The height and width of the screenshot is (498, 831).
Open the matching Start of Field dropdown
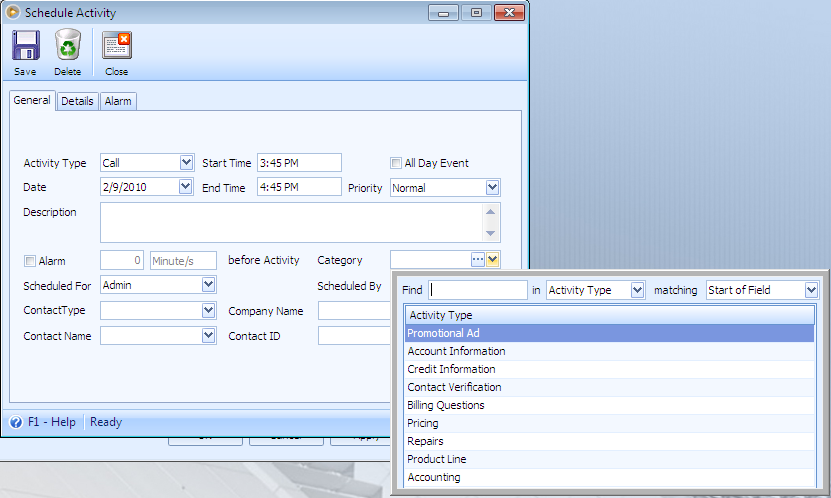pyautogui.click(x=810, y=290)
